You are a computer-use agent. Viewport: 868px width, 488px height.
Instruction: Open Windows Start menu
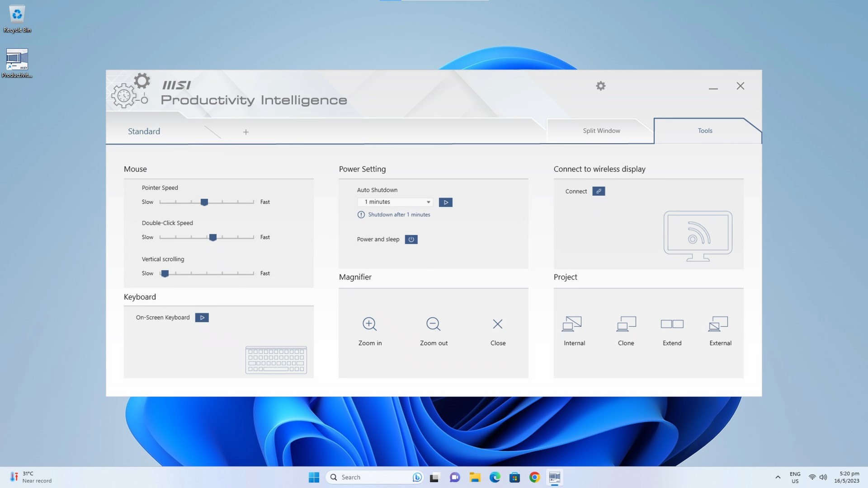(x=314, y=477)
